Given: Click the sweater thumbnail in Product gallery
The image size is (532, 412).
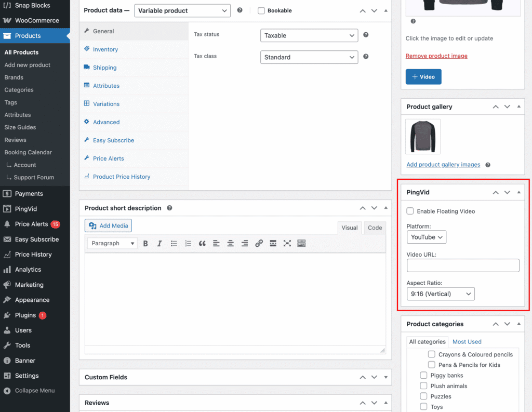Looking at the screenshot, I should pyautogui.click(x=422, y=137).
